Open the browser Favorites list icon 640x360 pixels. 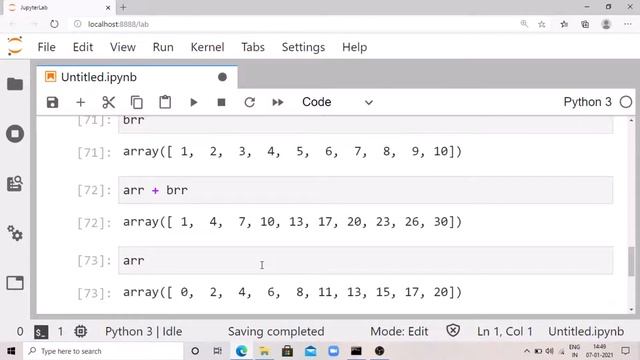click(x=564, y=24)
